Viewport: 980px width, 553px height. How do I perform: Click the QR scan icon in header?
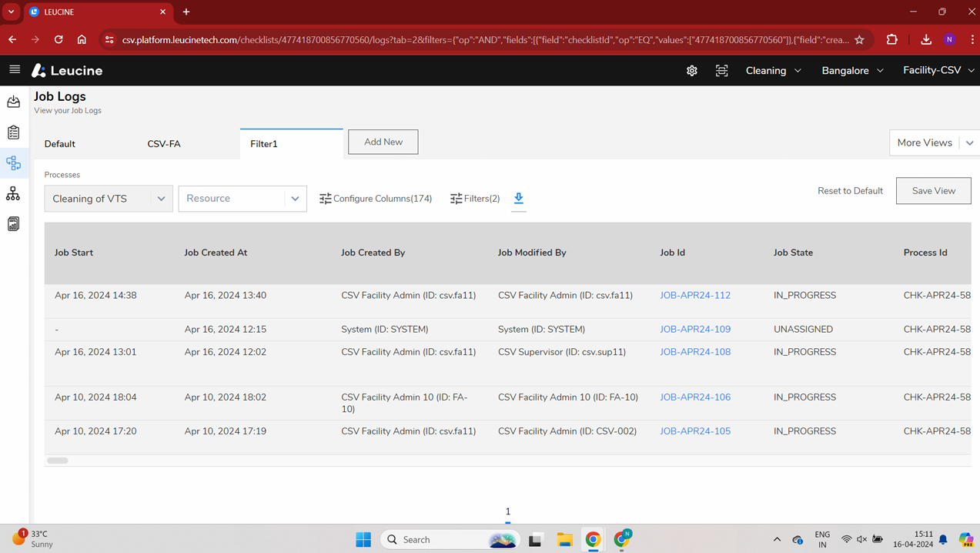point(721,70)
